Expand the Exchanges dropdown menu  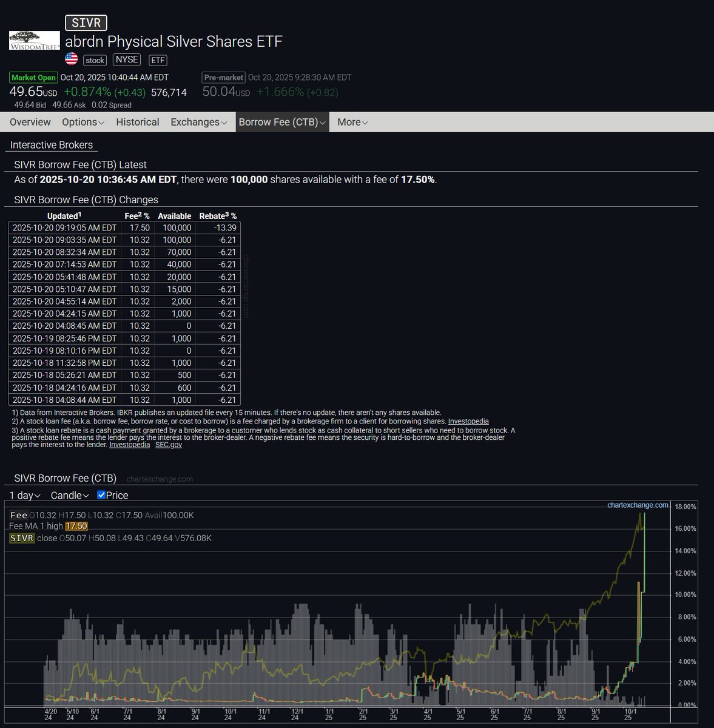199,122
